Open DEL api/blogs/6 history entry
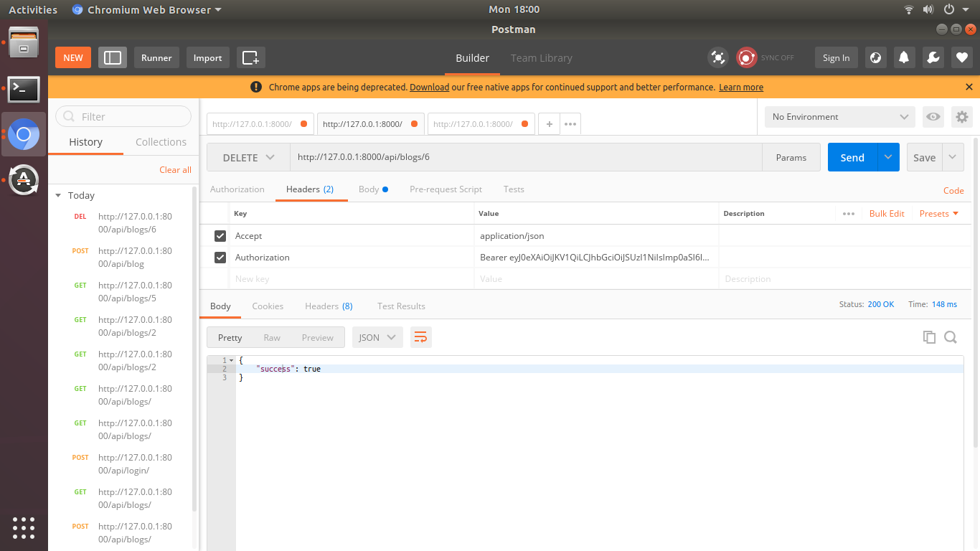The width and height of the screenshot is (980, 551). click(123, 223)
